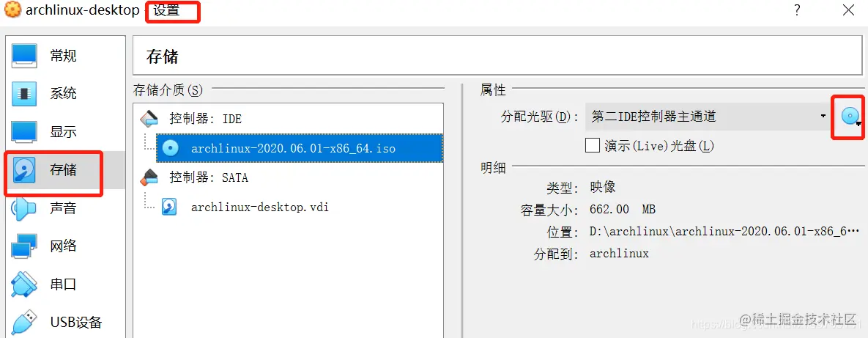Click the 常规 monitor icon in sidebar
The height and width of the screenshot is (338, 868).
[x=24, y=56]
